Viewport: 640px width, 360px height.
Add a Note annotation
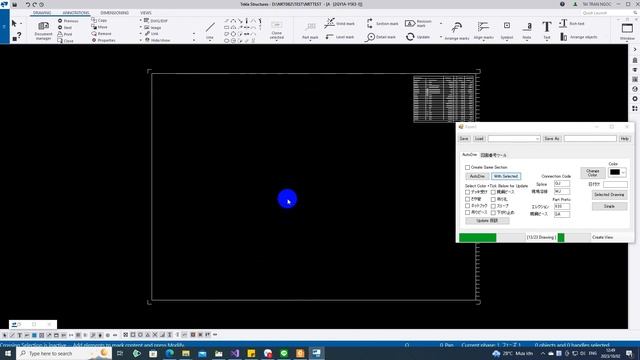coord(527,31)
